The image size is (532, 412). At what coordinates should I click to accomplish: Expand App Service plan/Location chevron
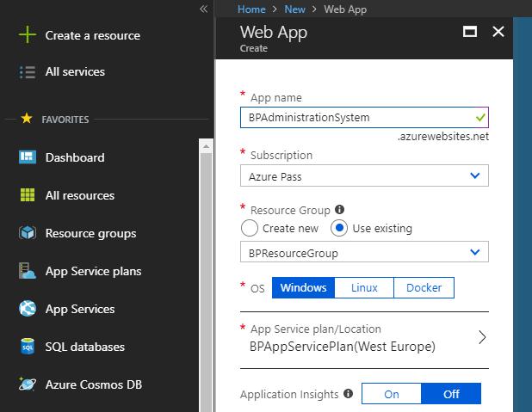point(482,337)
